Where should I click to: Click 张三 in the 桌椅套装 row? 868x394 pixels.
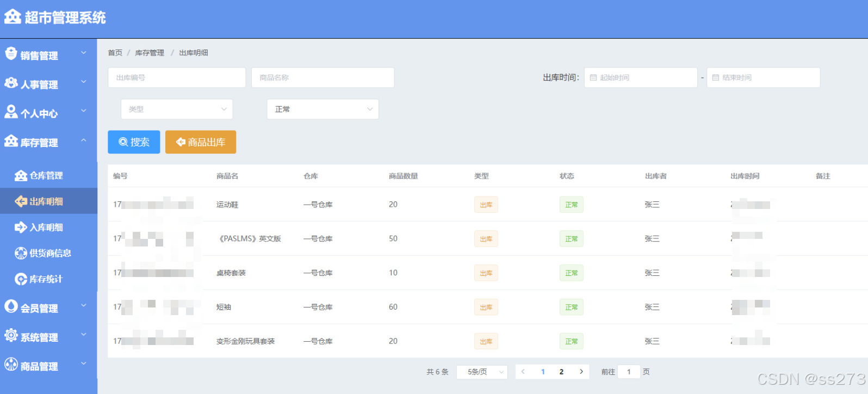tap(652, 273)
